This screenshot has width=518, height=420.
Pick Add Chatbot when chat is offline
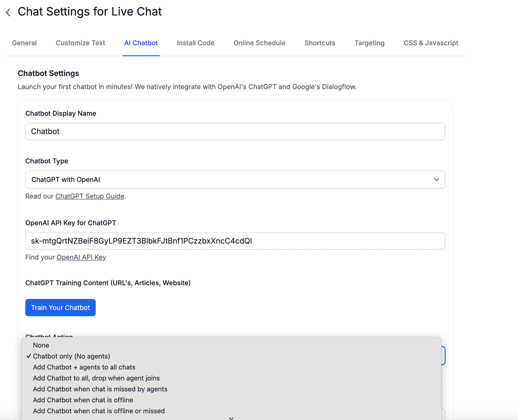pyautogui.click(x=83, y=400)
